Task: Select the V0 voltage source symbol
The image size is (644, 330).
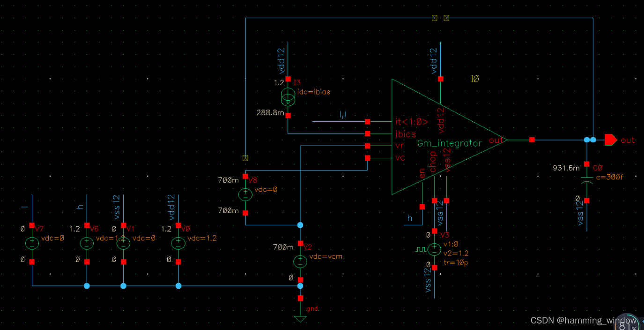Action: pyautogui.click(x=178, y=243)
